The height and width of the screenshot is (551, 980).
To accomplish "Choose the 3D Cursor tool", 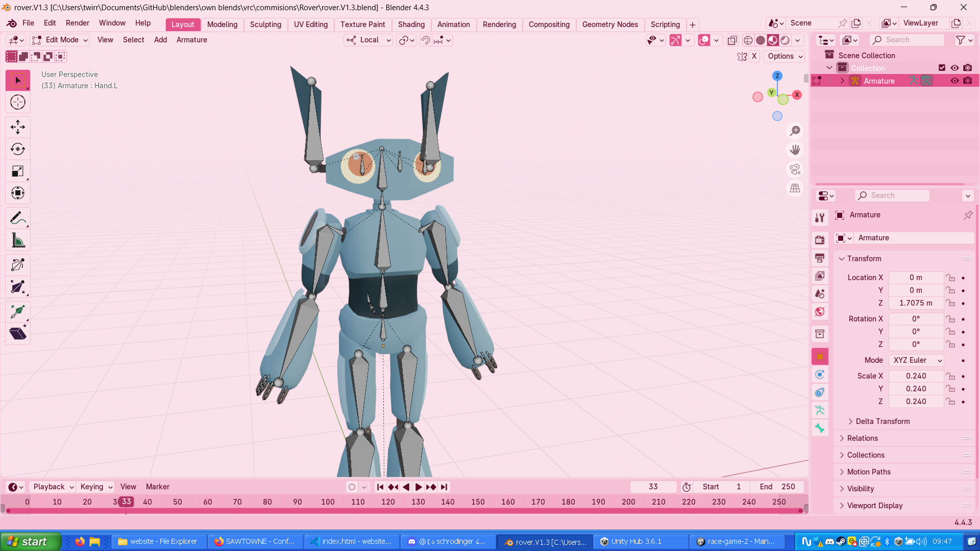I will pyautogui.click(x=18, y=102).
